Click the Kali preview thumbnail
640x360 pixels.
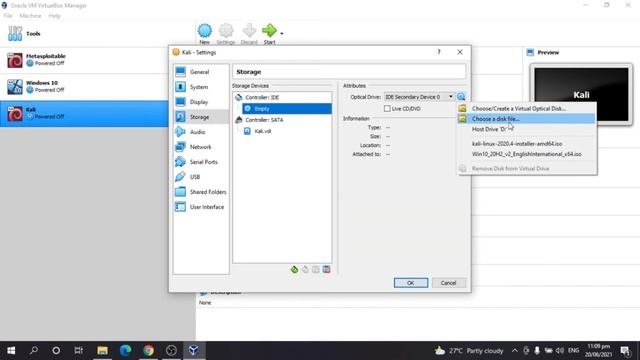click(x=581, y=94)
